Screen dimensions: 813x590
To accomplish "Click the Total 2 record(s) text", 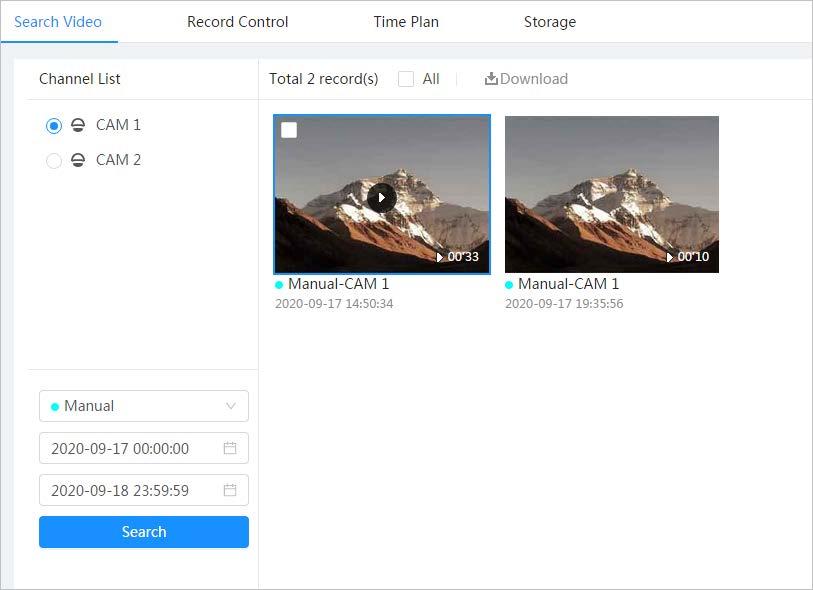I will coord(324,79).
